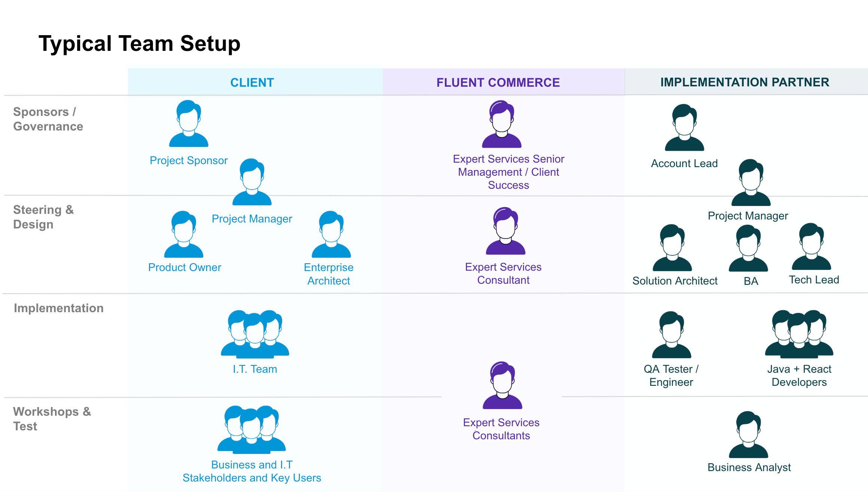
Task: Select the Java + React Developers group icon
Action: tap(799, 334)
